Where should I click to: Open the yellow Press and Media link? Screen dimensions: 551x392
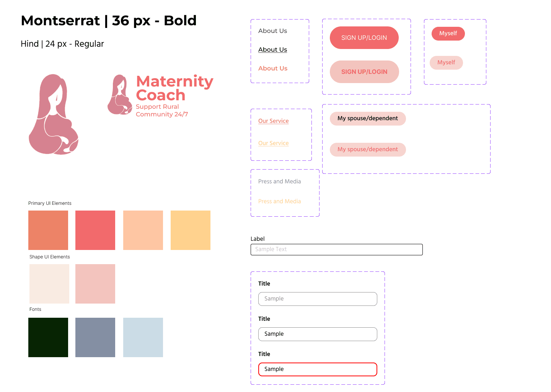[x=279, y=201]
